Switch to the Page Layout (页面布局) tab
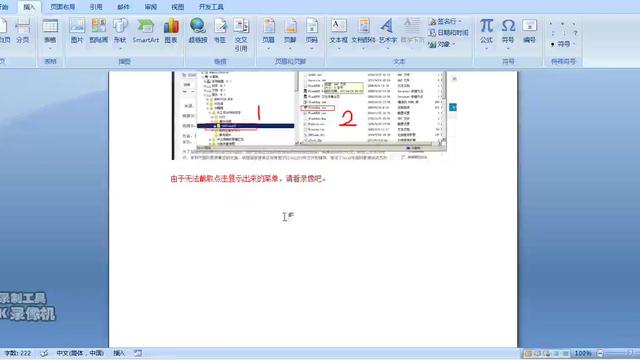Image resolution: width=640 pixels, height=360 pixels. (x=62, y=7)
